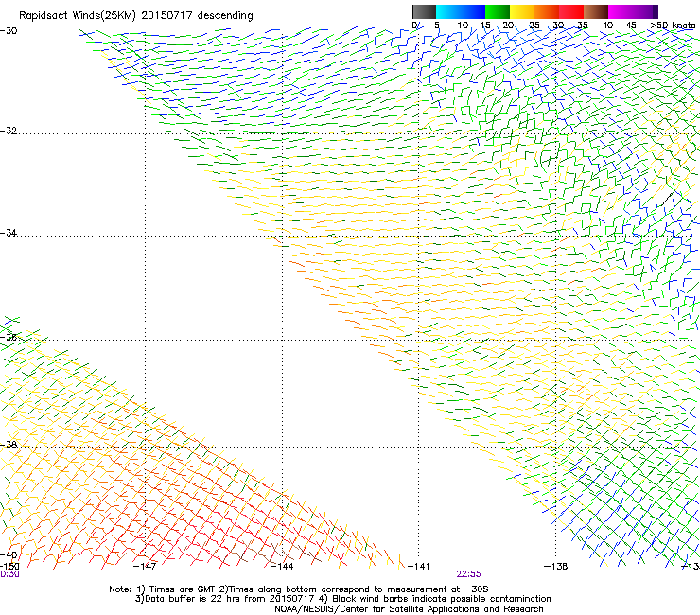Click the green 15-20 knots color band
This screenshot has height=615, width=700.
tap(498, 11)
